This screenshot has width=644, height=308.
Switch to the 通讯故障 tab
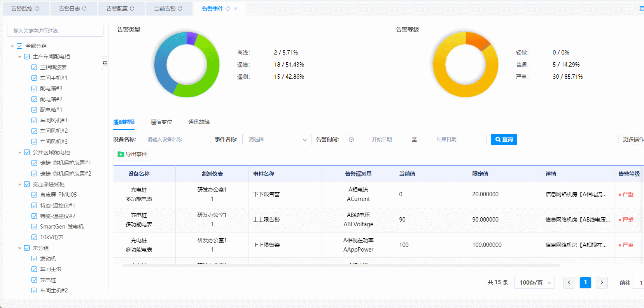tap(199, 122)
